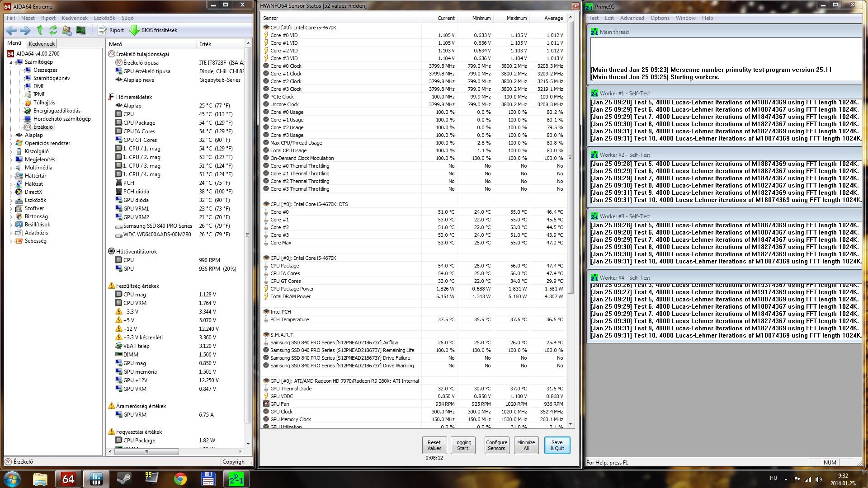868x488 pixels.
Task: Switch to the Menü tab
Action: coord(14,43)
